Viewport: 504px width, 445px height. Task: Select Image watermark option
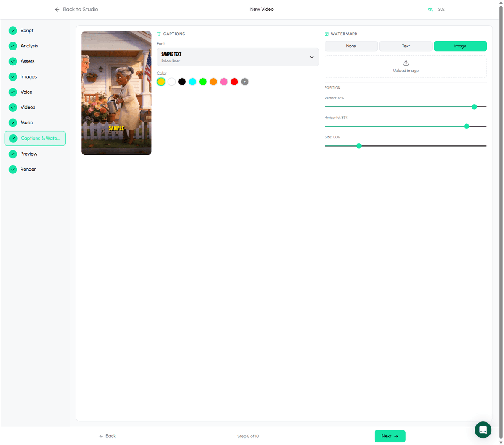pos(460,46)
